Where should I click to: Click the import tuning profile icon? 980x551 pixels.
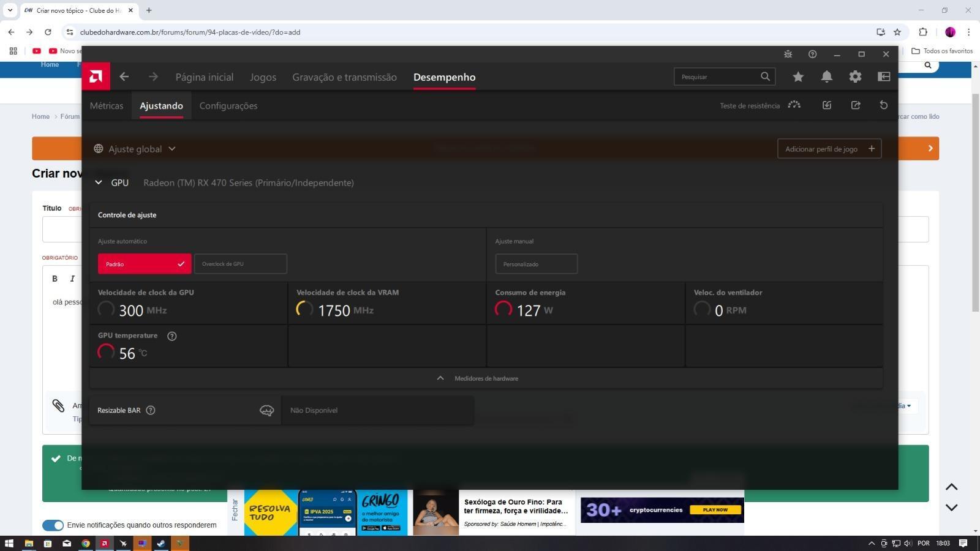tap(826, 105)
